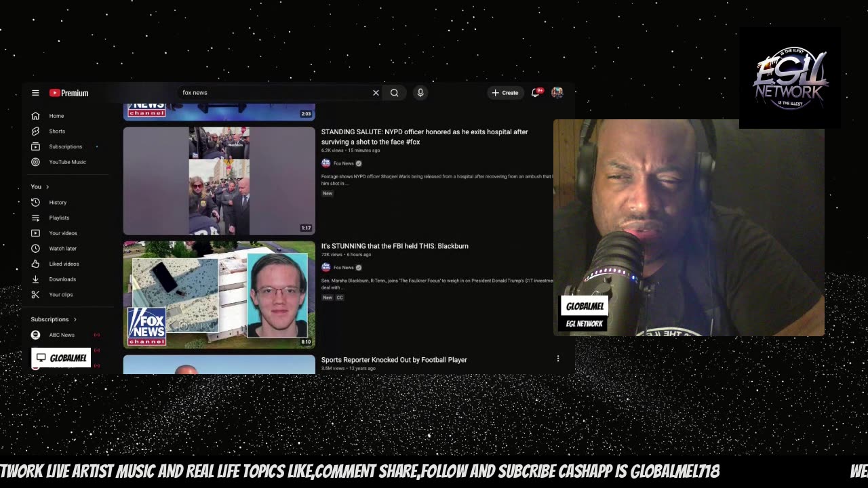This screenshot has width=868, height=488.
Task: Open Watch later list
Action: pyautogui.click(x=63, y=249)
